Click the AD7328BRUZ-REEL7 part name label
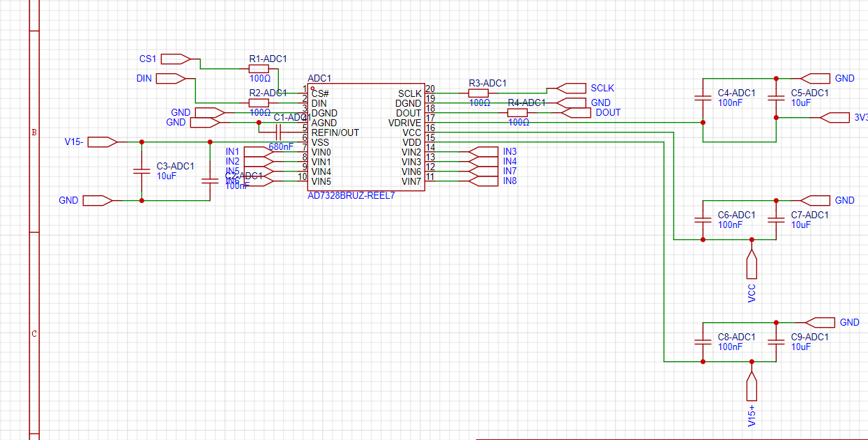Viewport: 868px width, 440px height. point(351,196)
